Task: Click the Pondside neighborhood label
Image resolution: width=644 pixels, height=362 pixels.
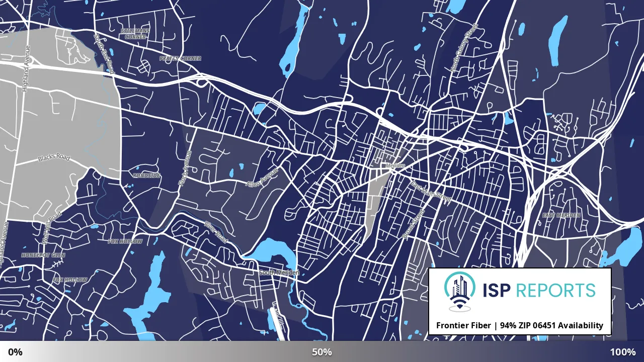Action: pos(146,175)
